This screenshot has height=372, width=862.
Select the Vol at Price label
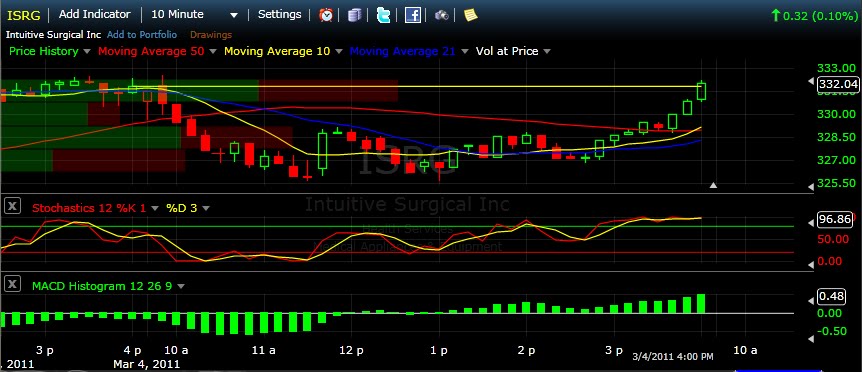[x=507, y=51]
